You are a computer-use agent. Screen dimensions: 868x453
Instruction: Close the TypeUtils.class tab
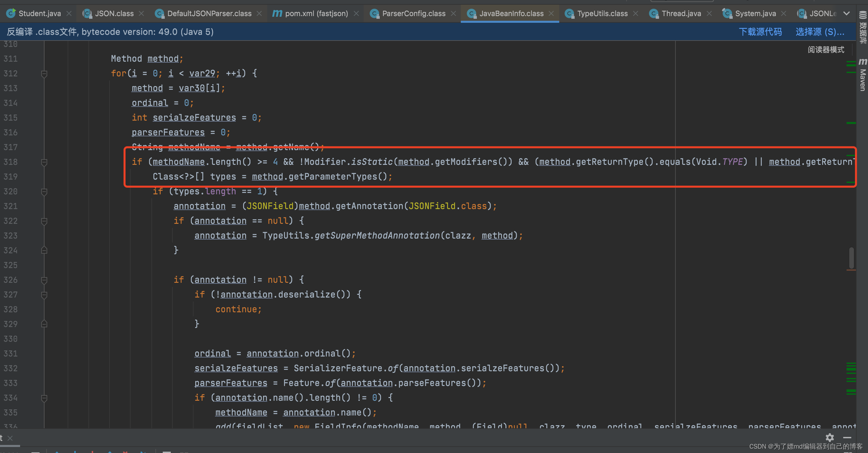(636, 13)
